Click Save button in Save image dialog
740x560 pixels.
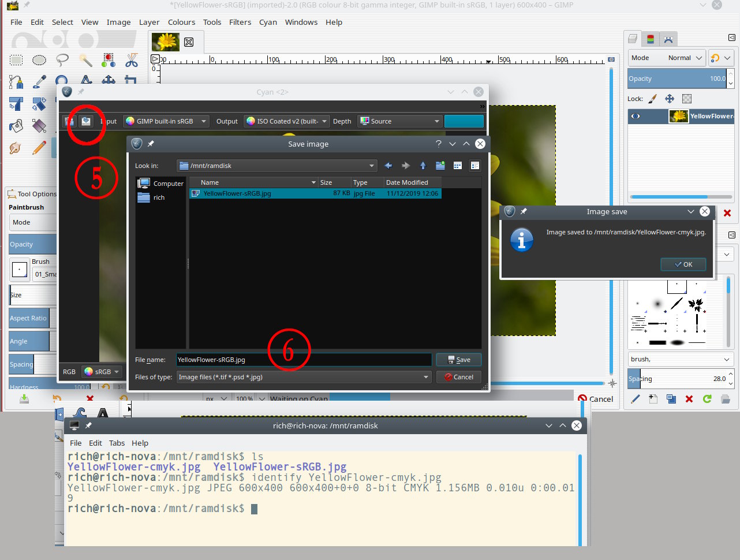(x=459, y=360)
